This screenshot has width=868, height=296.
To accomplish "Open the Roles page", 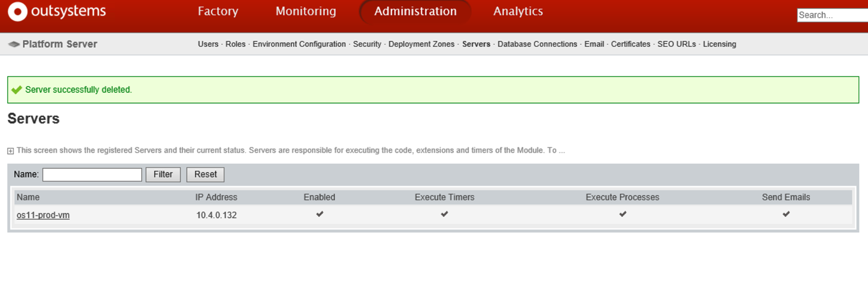I will pos(235,44).
